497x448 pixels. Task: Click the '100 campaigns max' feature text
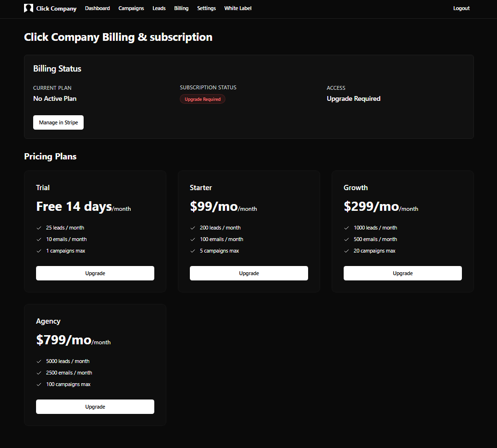click(68, 384)
